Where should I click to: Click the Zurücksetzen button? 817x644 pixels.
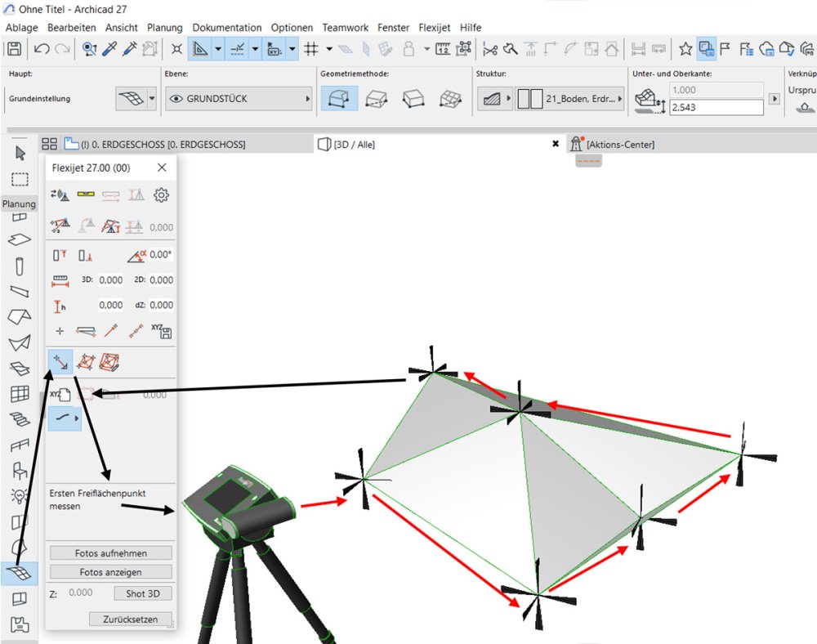[130, 619]
